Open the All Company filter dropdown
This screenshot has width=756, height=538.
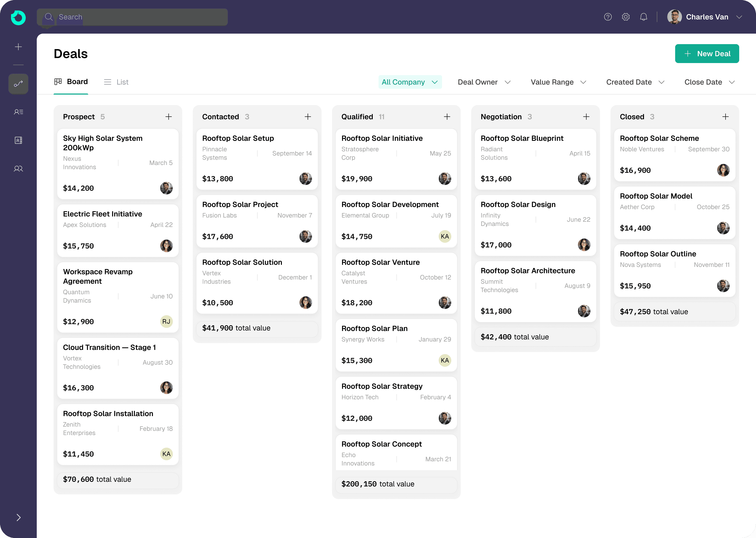410,82
